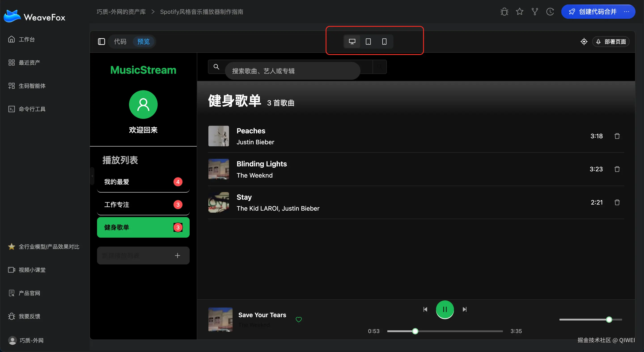
Task: Select desktop monitor preview mode
Action: [352, 42]
